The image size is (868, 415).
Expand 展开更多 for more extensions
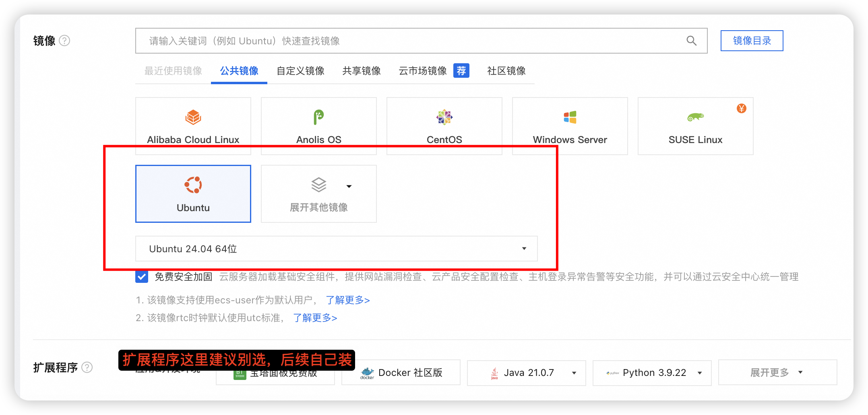(777, 372)
